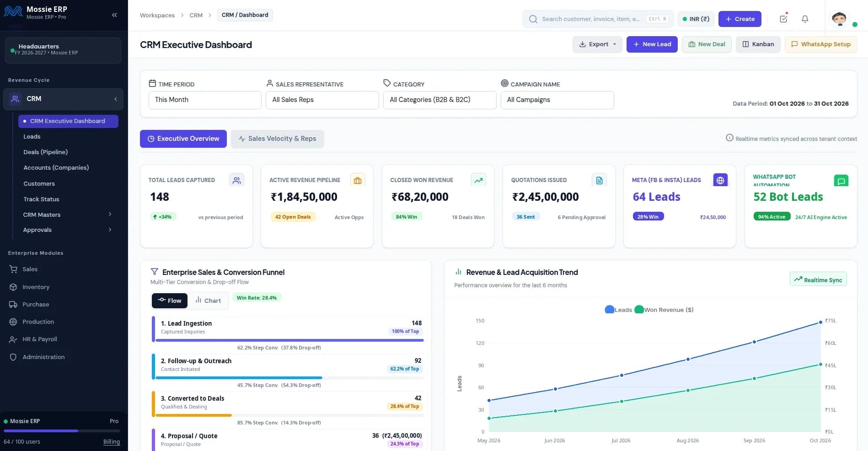Collapse the CRM sidebar section

click(116, 99)
